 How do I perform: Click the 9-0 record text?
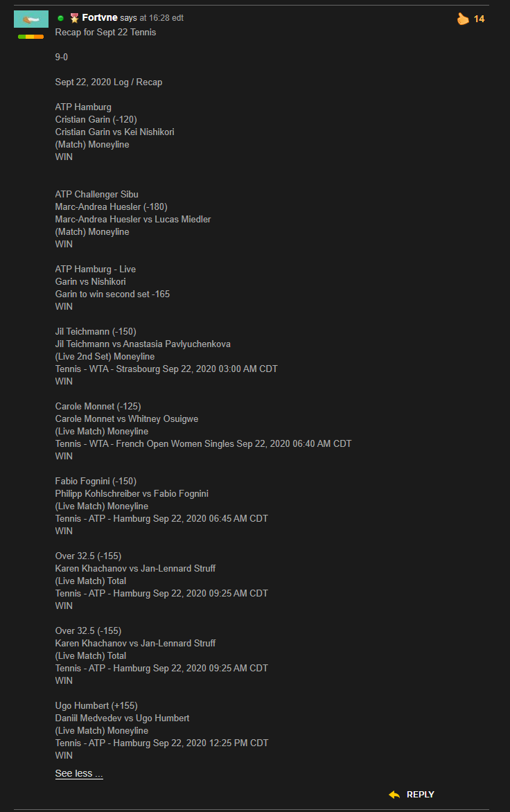62,57
